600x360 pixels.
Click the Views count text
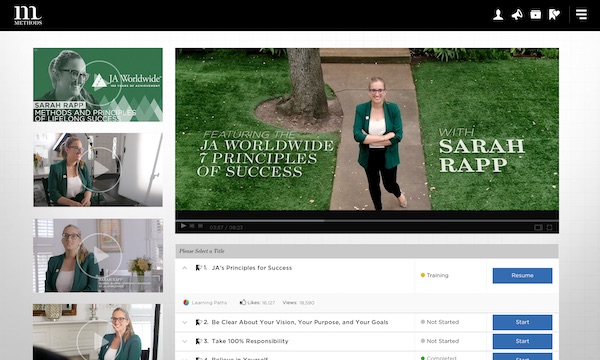click(298, 303)
